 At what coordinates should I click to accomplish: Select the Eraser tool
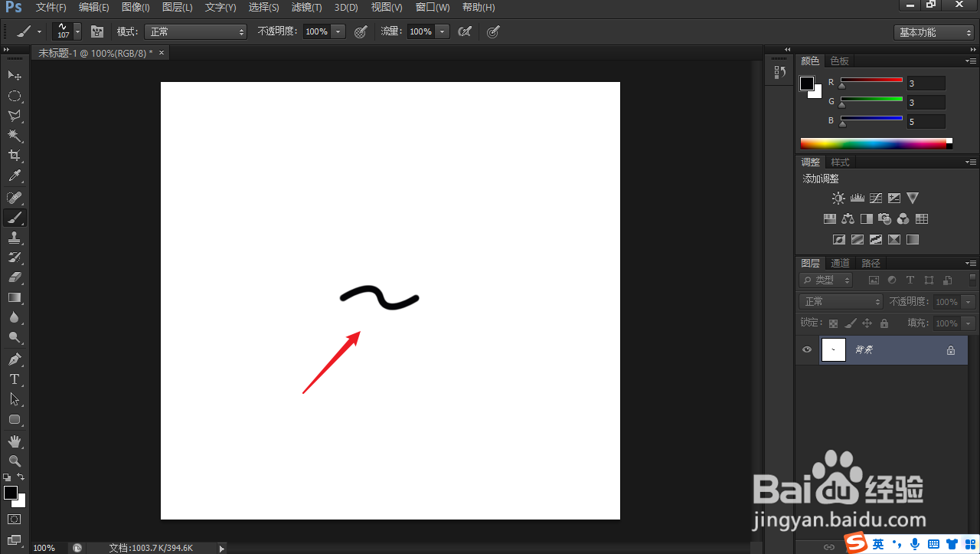point(14,277)
